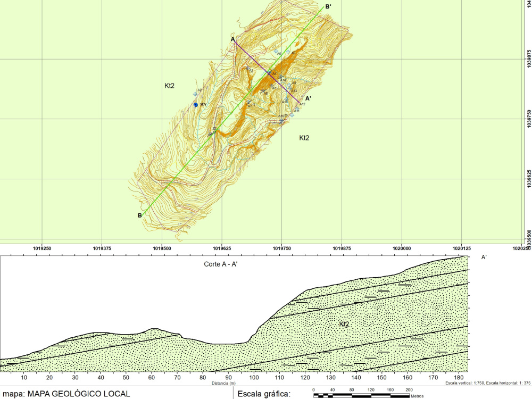
Task: Click northing coordinate 1039875
Action: point(529,59)
